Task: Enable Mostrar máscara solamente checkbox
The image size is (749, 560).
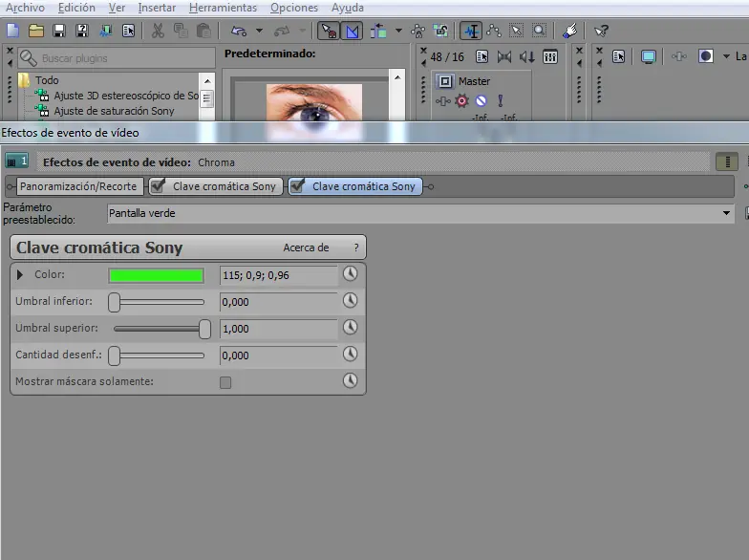Action: 225,382
